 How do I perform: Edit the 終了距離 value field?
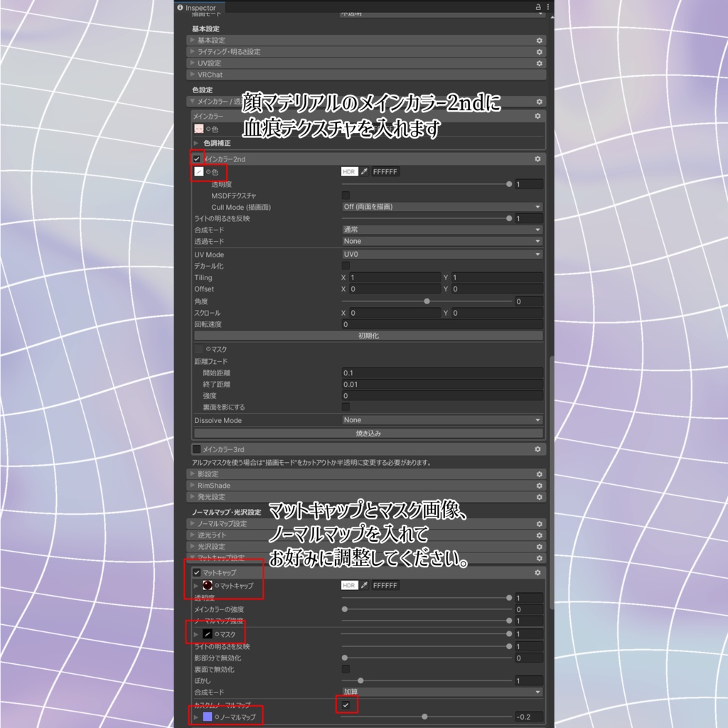(442, 385)
